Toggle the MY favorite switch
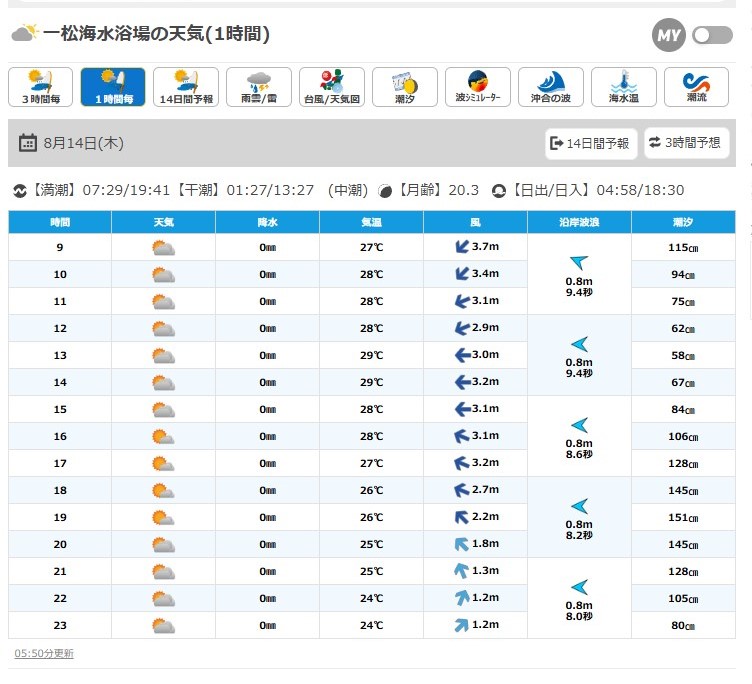The image size is (752, 684). [x=712, y=35]
